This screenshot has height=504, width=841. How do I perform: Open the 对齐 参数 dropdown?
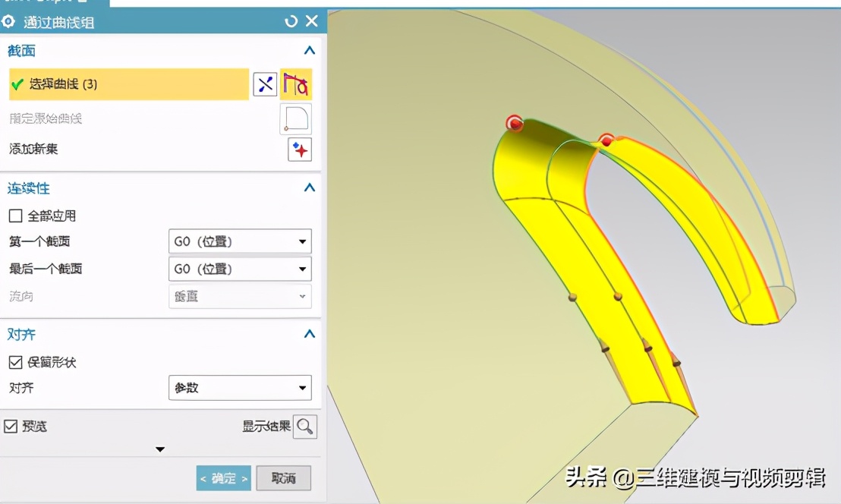click(240, 388)
